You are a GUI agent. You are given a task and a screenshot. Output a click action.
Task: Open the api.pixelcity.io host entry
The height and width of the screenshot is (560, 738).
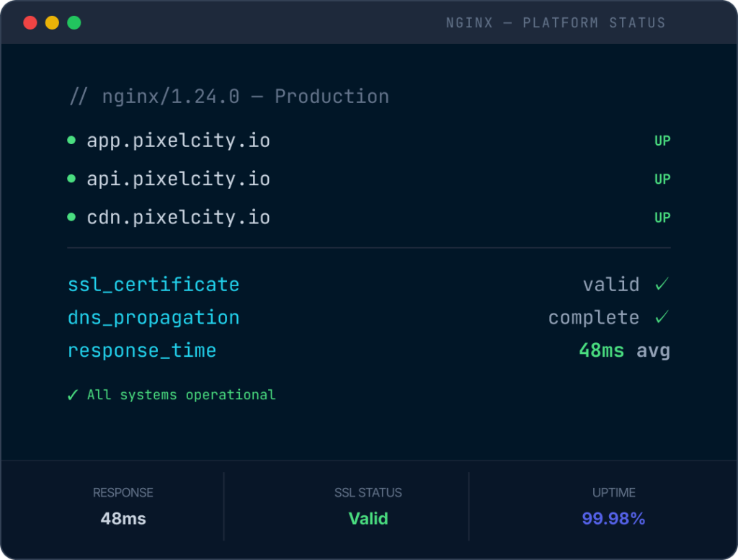(179, 179)
